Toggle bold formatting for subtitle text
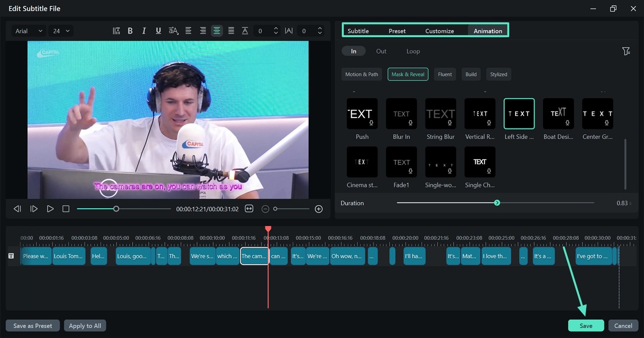The width and height of the screenshot is (644, 338). [x=130, y=30]
